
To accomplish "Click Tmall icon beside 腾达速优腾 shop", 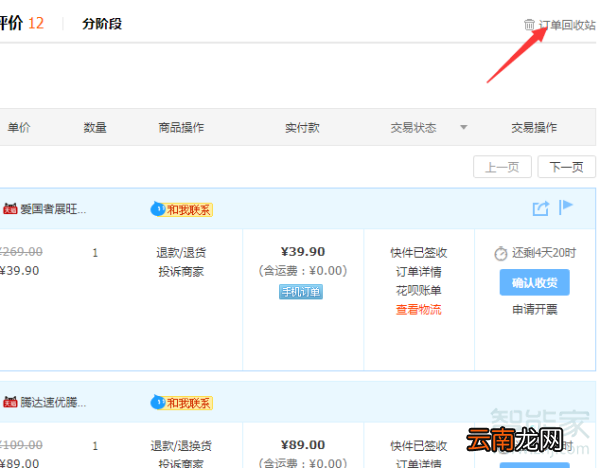I will click(10, 402).
